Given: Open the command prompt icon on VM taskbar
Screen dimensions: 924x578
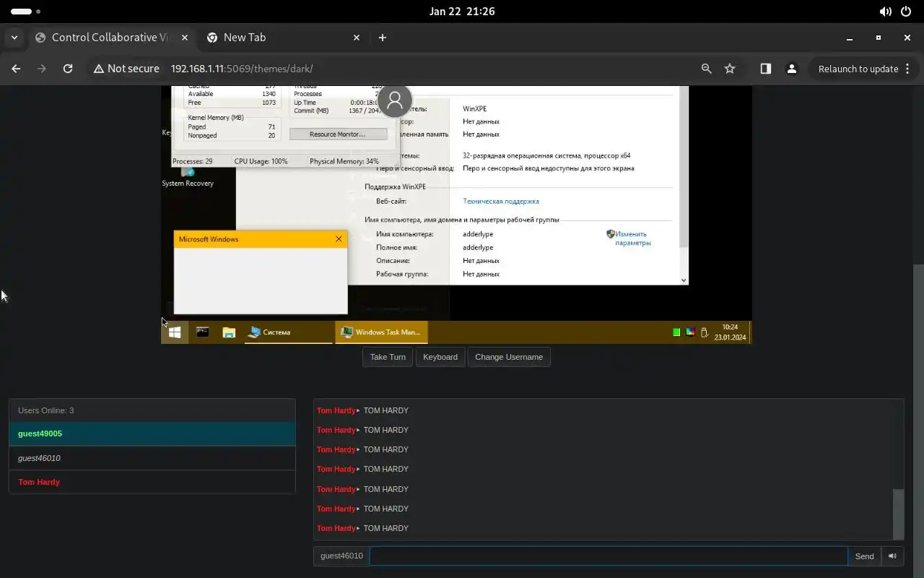Looking at the screenshot, I should (x=203, y=332).
